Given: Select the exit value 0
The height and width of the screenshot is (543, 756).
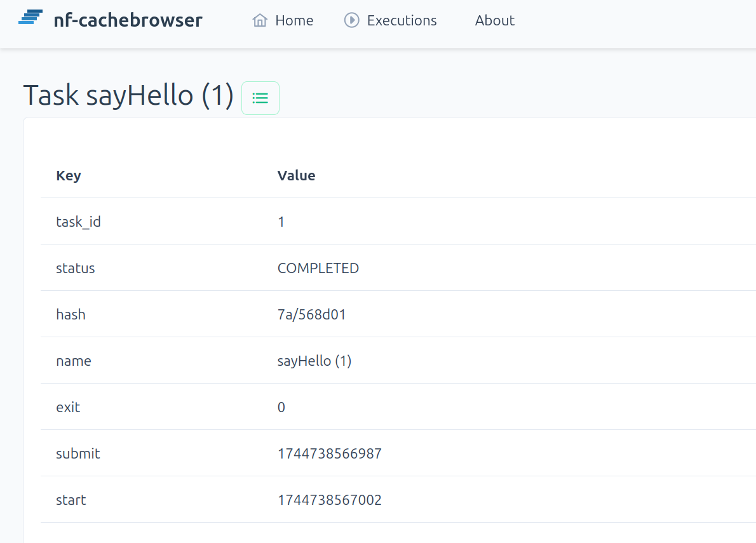Looking at the screenshot, I should click(281, 407).
